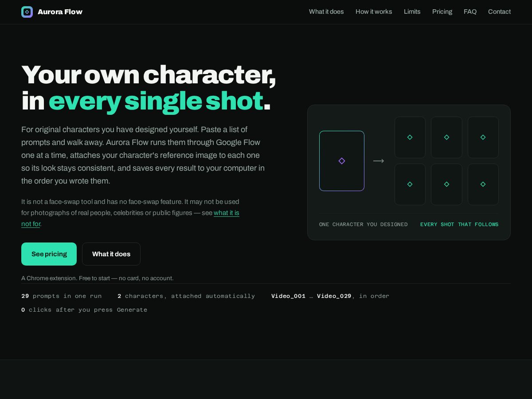Viewport: 532px width, 399px height.
Task: Follow the 'what it is not for' link
Action: click(227, 213)
